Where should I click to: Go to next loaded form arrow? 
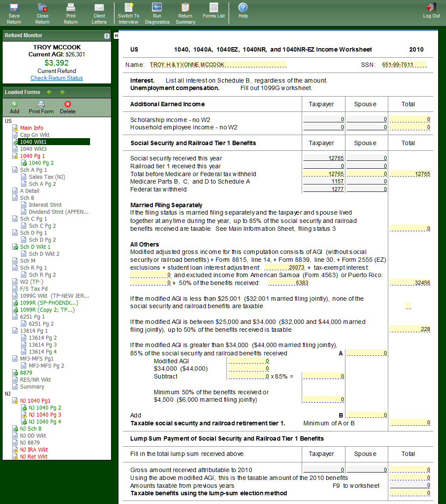pyautogui.click(x=63, y=92)
